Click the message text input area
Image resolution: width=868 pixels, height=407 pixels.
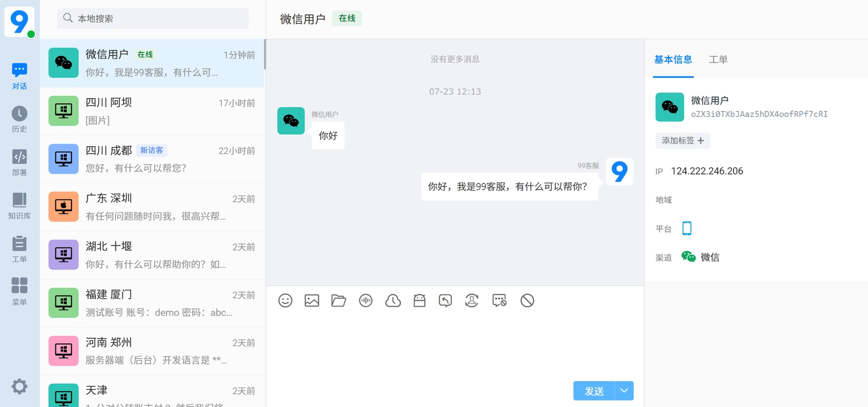[455, 347]
